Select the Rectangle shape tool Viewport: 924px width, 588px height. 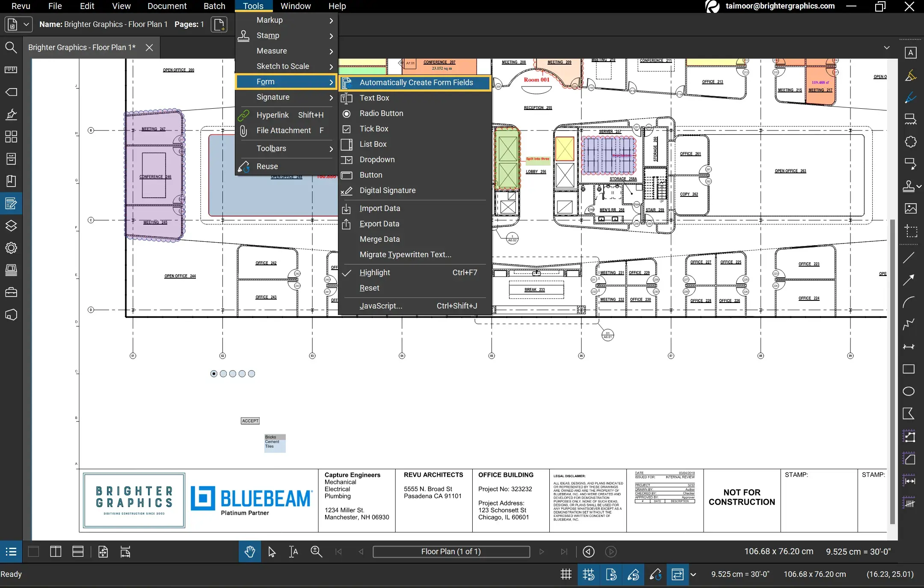pos(909,369)
